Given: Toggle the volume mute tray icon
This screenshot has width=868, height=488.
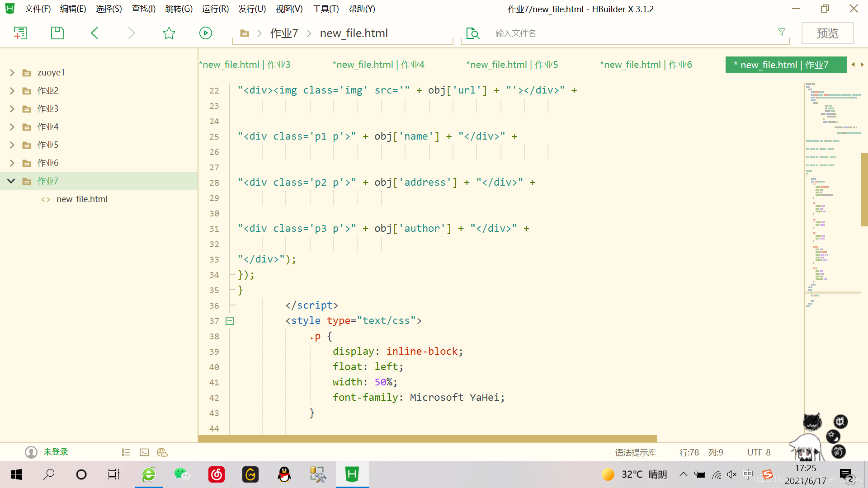Looking at the screenshot, I should [x=732, y=474].
